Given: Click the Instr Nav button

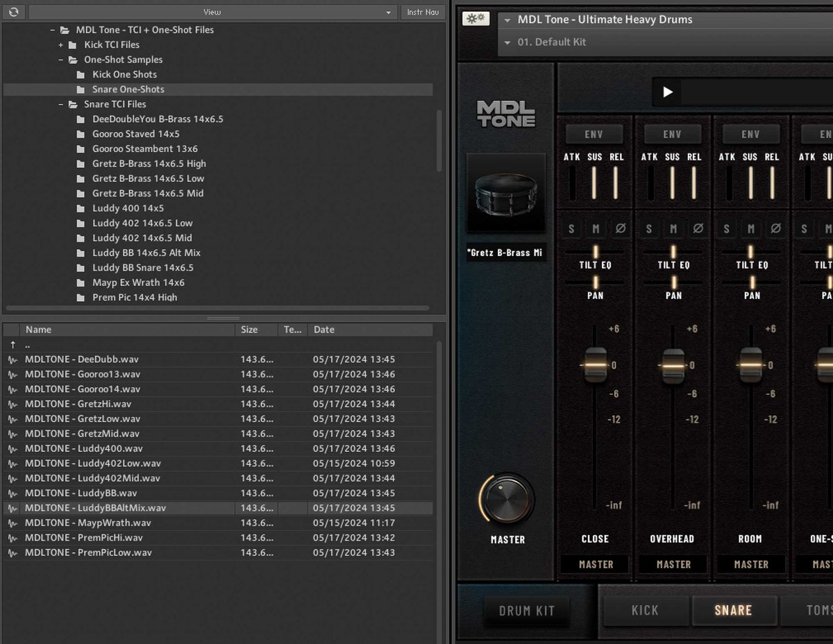Looking at the screenshot, I should (423, 12).
